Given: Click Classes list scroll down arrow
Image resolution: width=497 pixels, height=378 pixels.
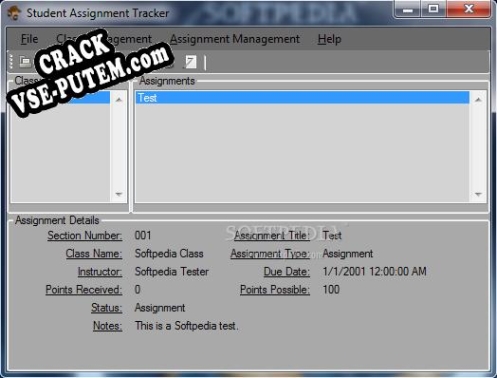Looking at the screenshot, I should tap(119, 194).
